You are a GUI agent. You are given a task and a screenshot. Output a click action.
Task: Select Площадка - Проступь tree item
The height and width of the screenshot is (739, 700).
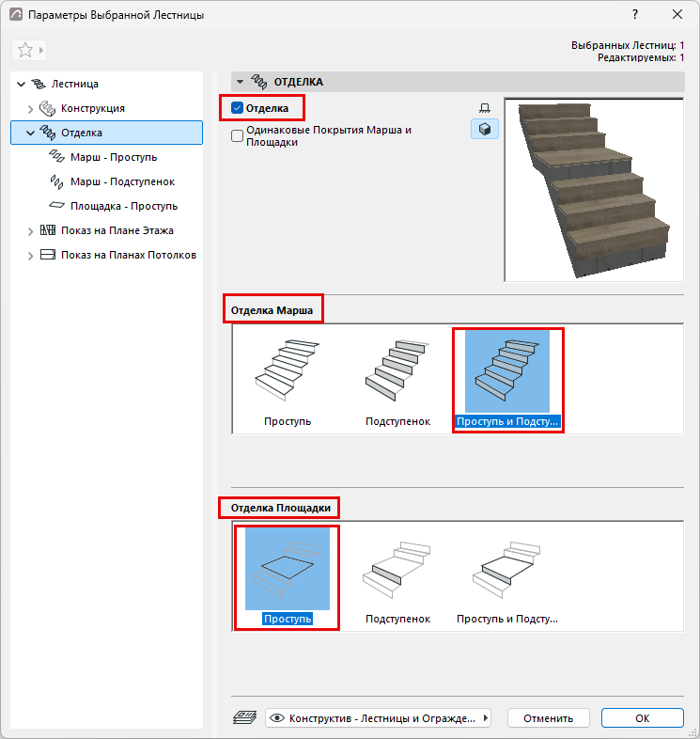point(124,206)
